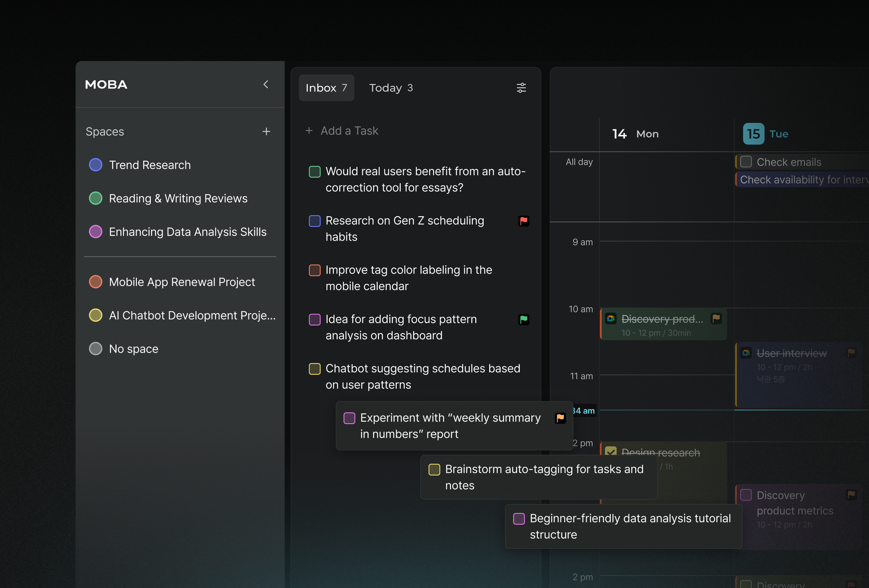
Task: Click the green flag on focus pattern idea
Action: point(524,319)
